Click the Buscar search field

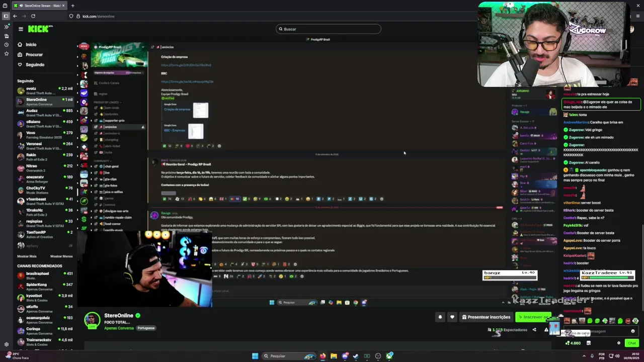328,29
